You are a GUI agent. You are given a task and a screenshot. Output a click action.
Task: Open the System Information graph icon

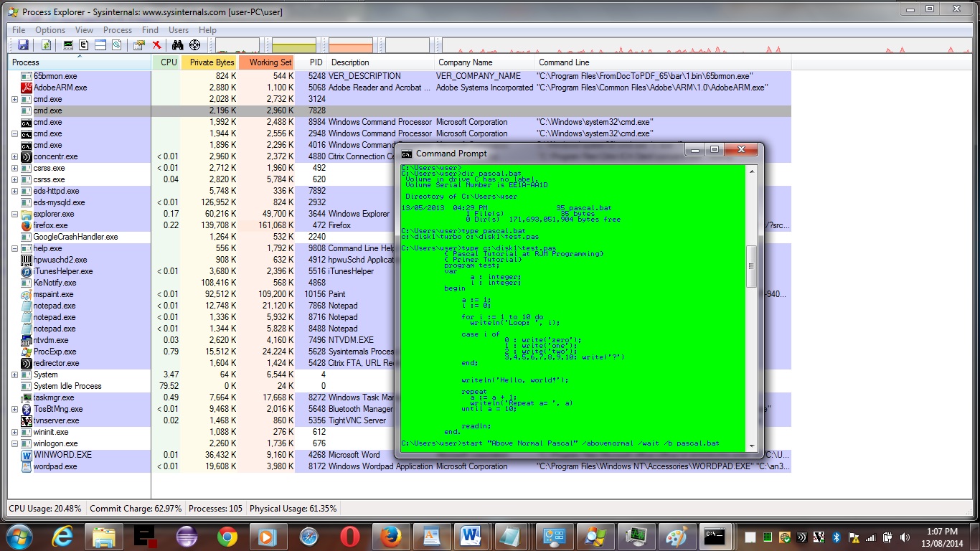[68, 45]
